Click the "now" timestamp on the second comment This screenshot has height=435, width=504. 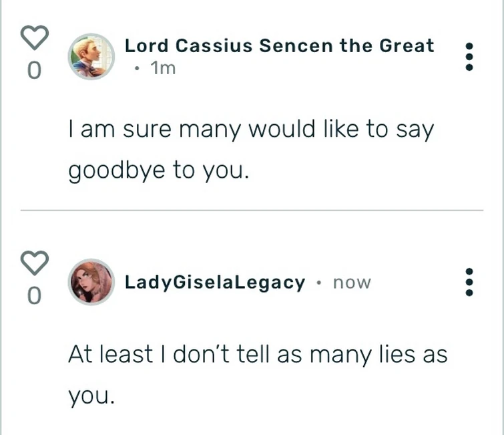(351, 282)
